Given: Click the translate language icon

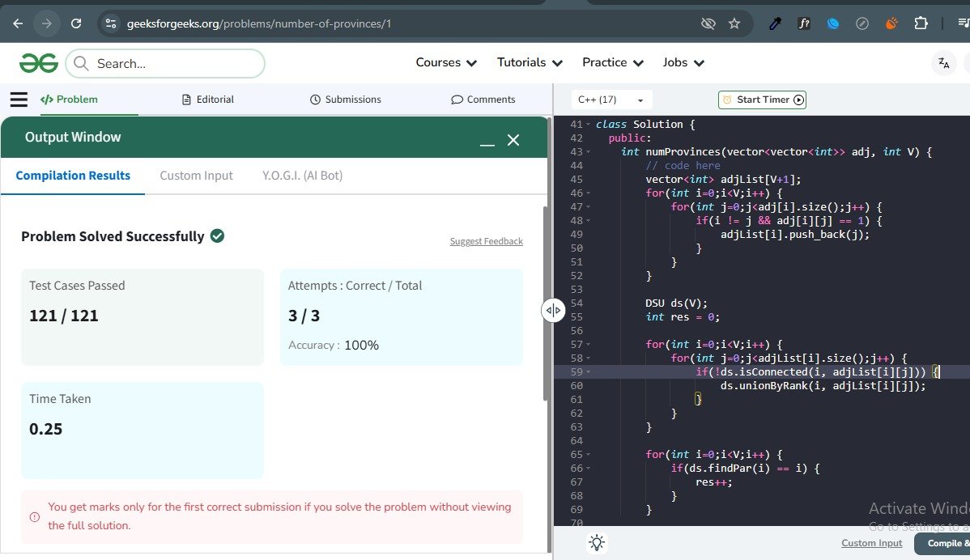Looking at the screenshot, I should pos(944,63).
